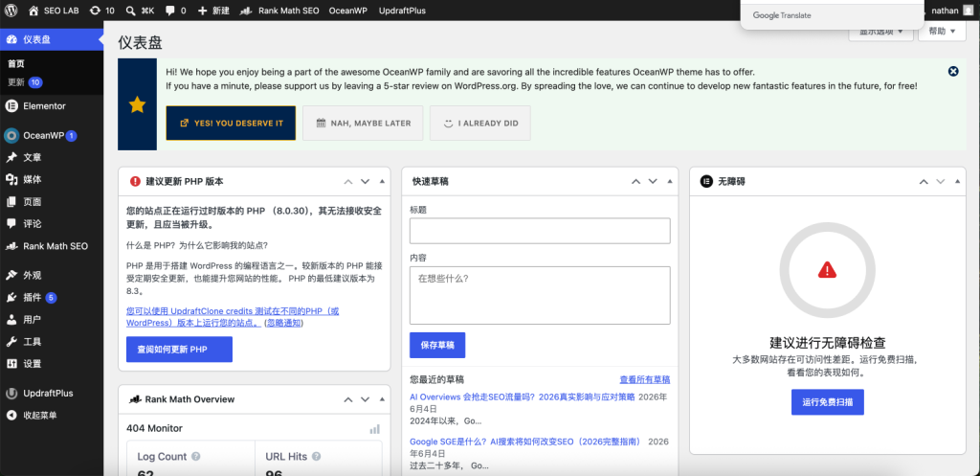Image resolution: width=980 pixels, height=476 pixels.
Task: Open AI Overviews draft link
Action: pos(523,397)
